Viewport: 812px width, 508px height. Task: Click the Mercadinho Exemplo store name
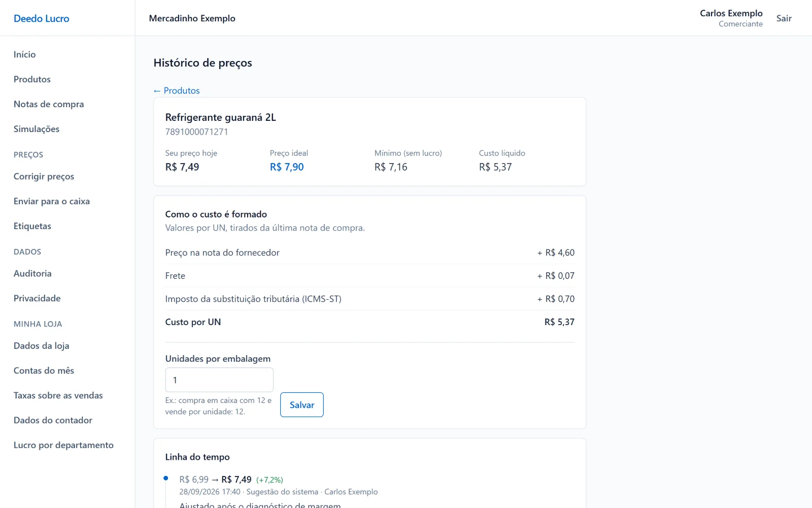(x=192, y=18)
